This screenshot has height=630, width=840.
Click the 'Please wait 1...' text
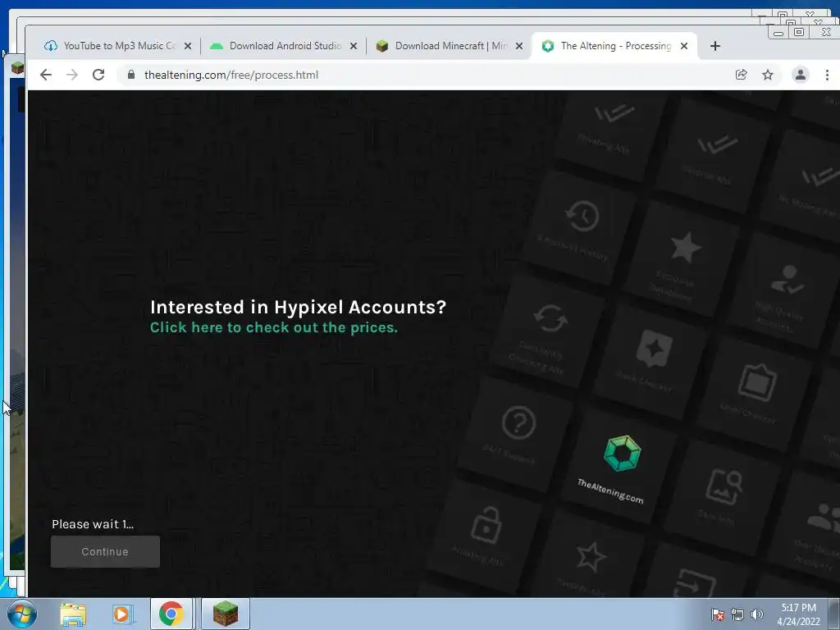point(93,524)
